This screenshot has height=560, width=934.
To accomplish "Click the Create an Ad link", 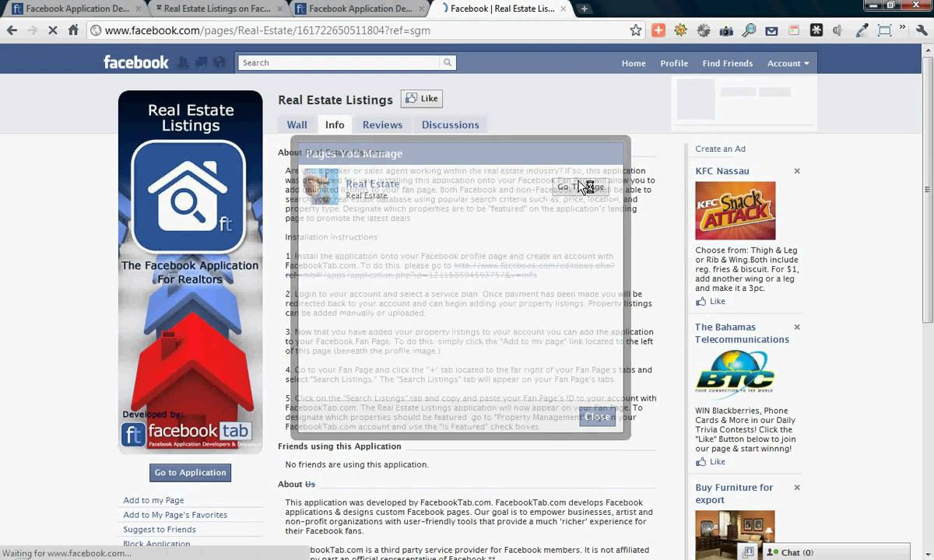I will tap(720, 149).
